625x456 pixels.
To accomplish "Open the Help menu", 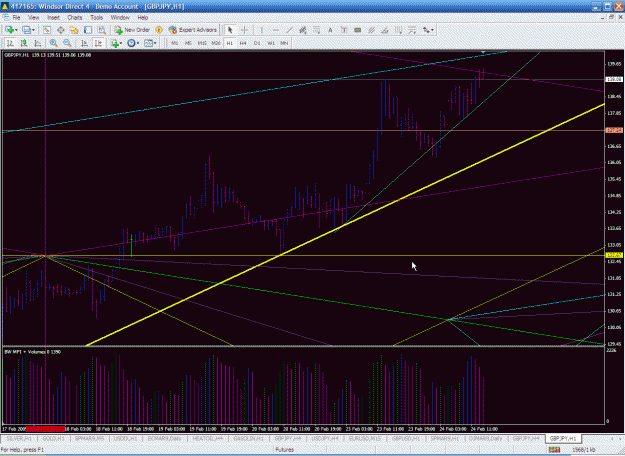I will 143,18.
